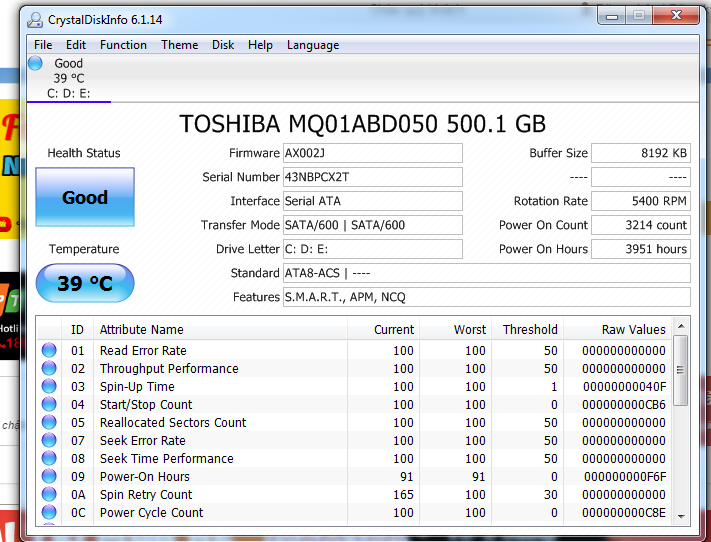Click the Serial Number field
The height and width of the screenshot is (542, 711).
pyautogui.click(x=373, y=177)
